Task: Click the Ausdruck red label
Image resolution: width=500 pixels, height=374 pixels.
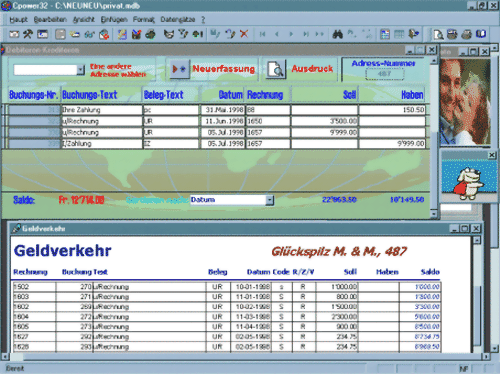Action: [312, 69]
